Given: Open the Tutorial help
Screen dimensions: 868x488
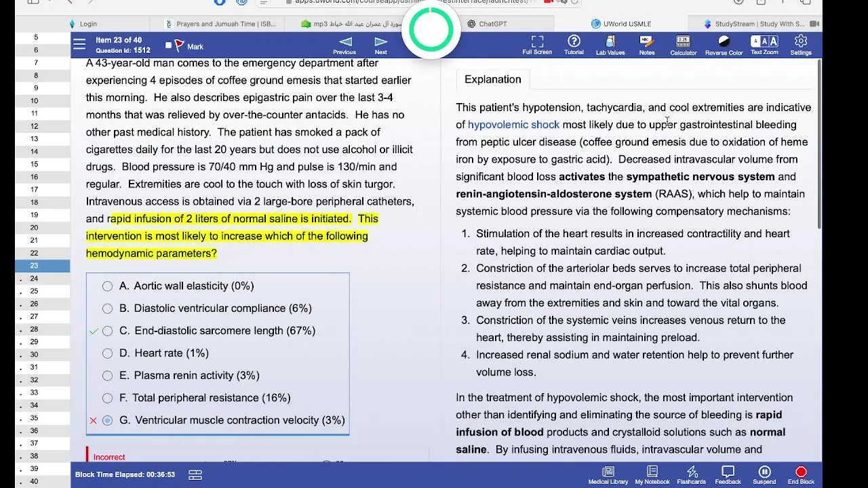Looking at the screenshot, I should (x=574, y=45).
